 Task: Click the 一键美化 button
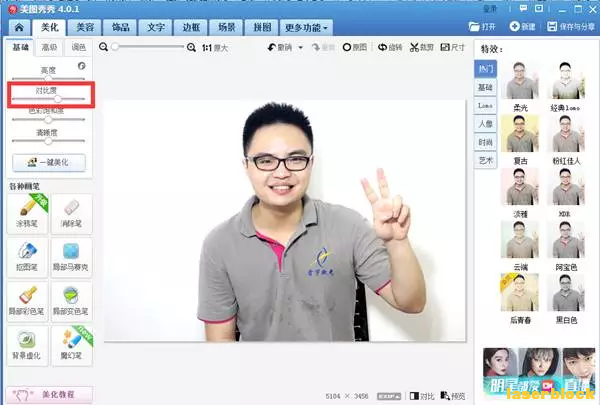(x=49, y=163)
